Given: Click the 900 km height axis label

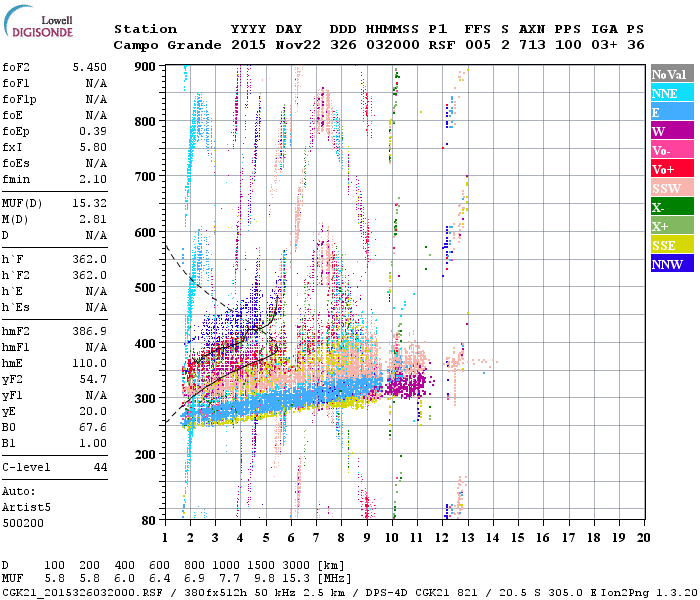Looking at the screenshot, I should click(x=146, y=67).
